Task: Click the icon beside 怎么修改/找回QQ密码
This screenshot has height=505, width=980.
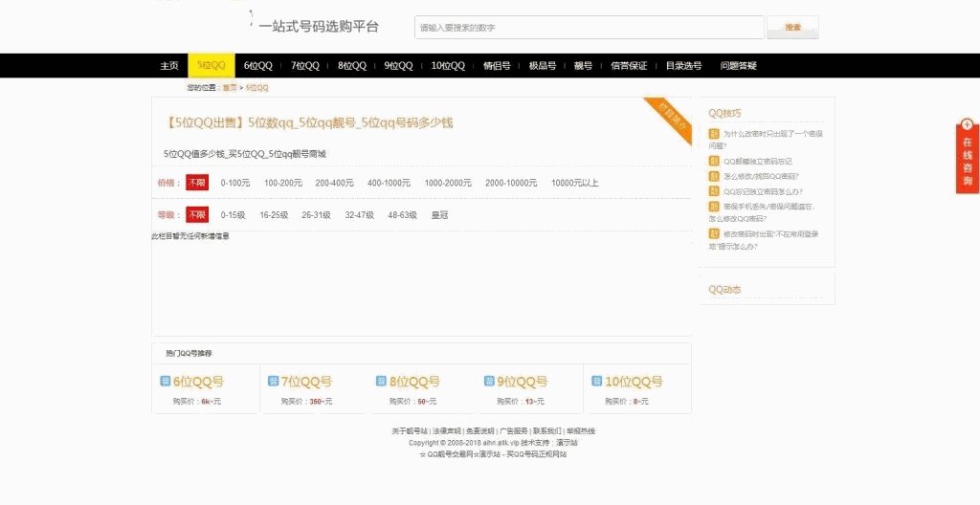Action: click(x=714, y=176)
